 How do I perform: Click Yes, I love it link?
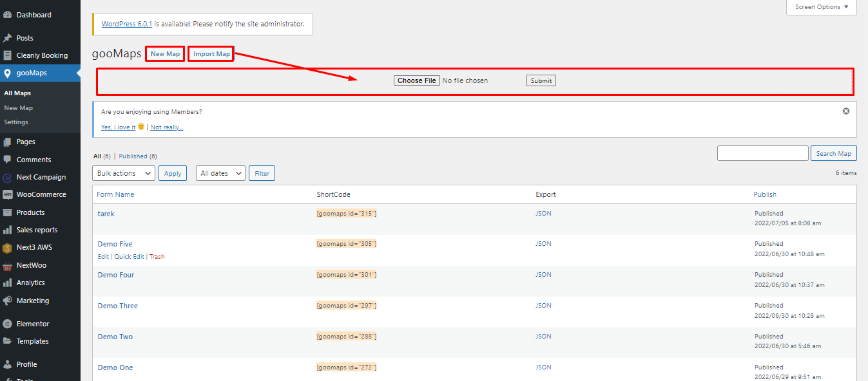coord(119,127)
